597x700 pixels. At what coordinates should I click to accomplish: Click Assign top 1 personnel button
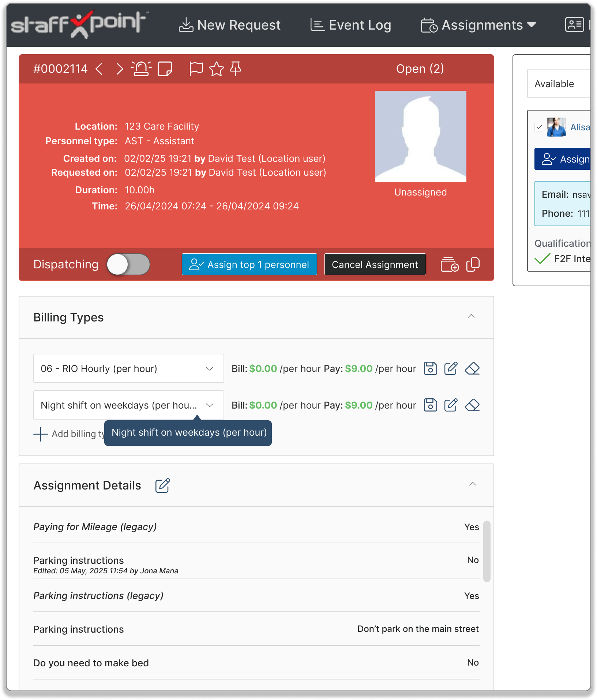point(249,264)
